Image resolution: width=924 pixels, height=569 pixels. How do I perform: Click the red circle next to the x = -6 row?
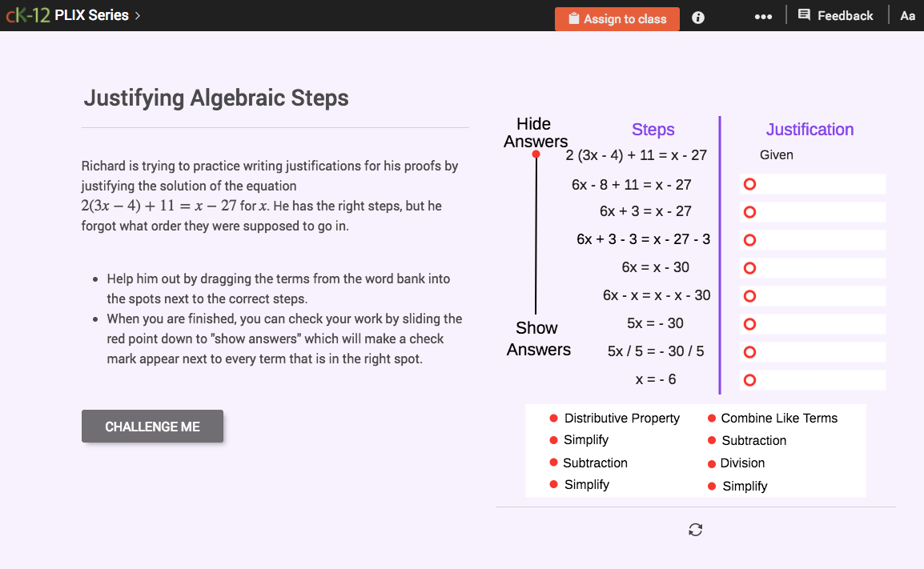pos(749,379)
